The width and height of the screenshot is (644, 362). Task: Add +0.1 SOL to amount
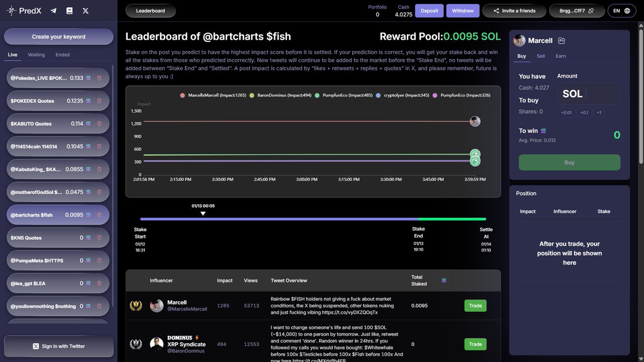tap(584, 113)
